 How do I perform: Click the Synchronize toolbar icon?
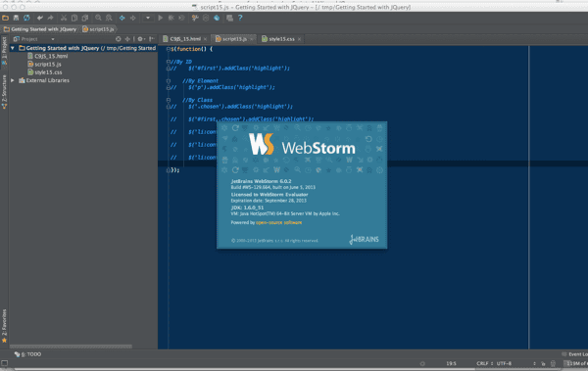pos(26,18)
